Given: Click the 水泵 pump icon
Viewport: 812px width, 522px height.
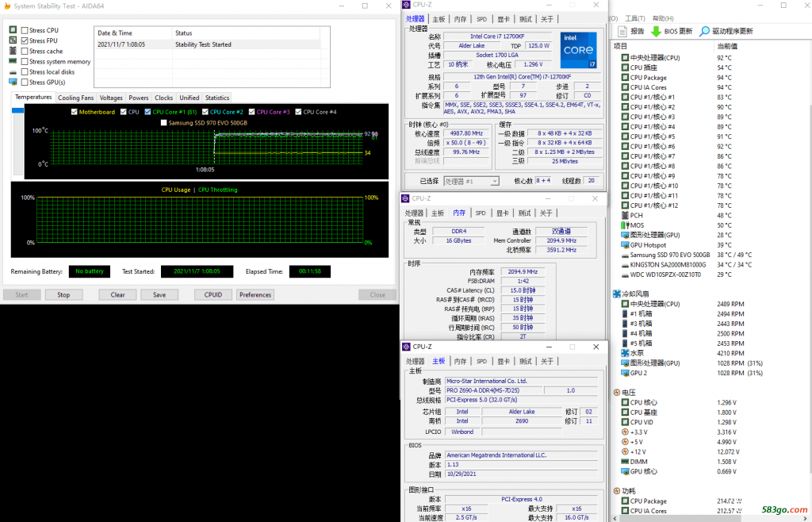Looking at the screenshot, I should click(x=625, y=353).
